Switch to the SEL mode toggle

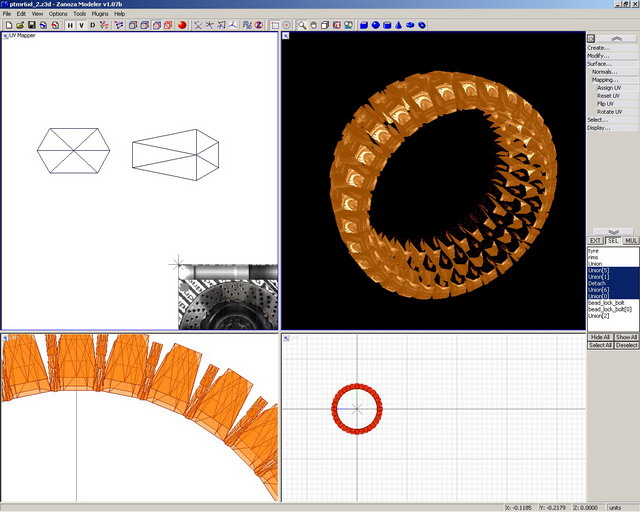click(x=612, y=240)
